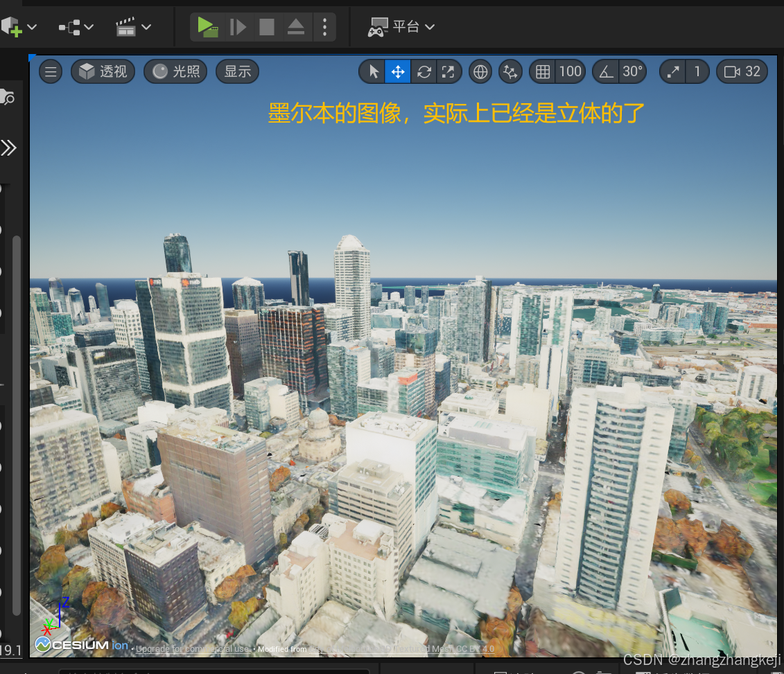
Task: Open the 透视 perspective view menu
Action: pyautogui.click(x=103, y=71)
